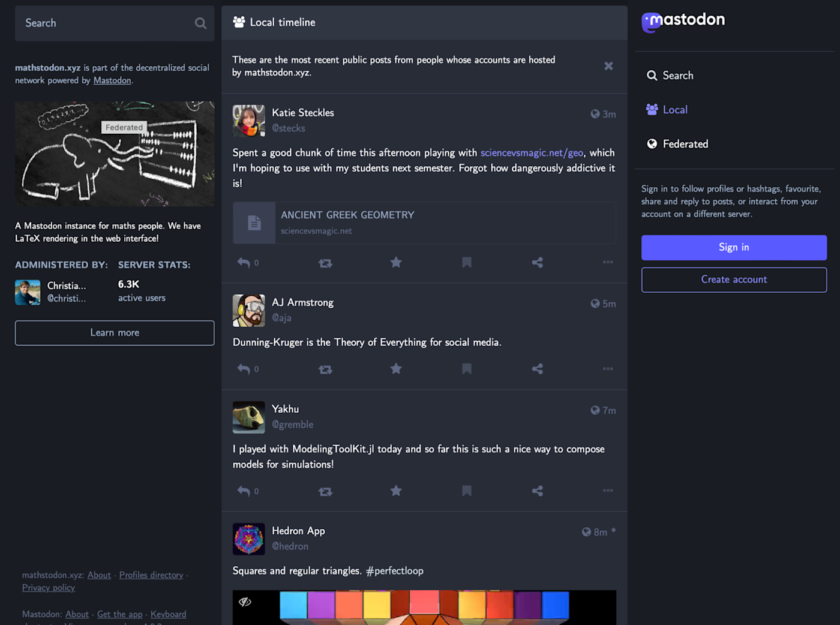Open the Profiles directory link
This screenshot has height=625, width=840.
pos(151,575)
